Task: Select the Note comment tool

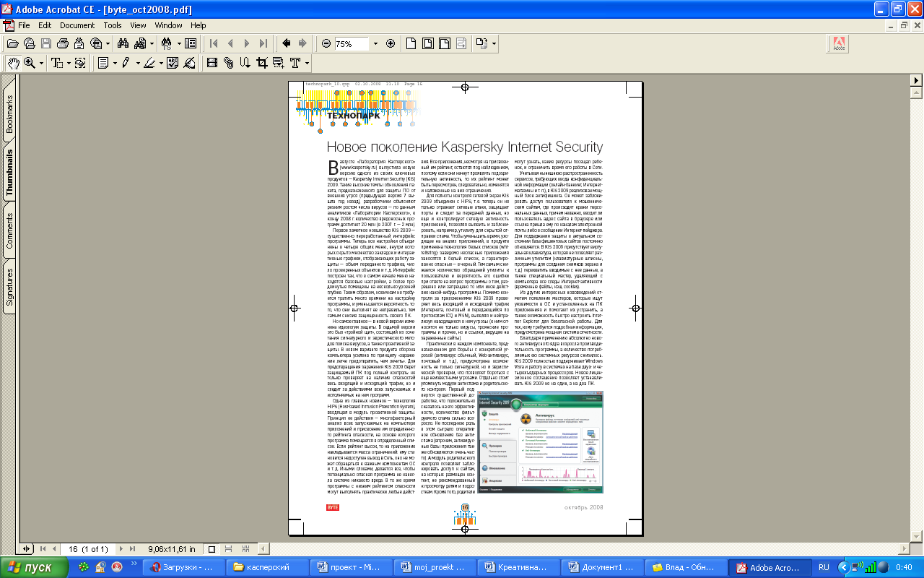Action: click(x=103, y=63)
